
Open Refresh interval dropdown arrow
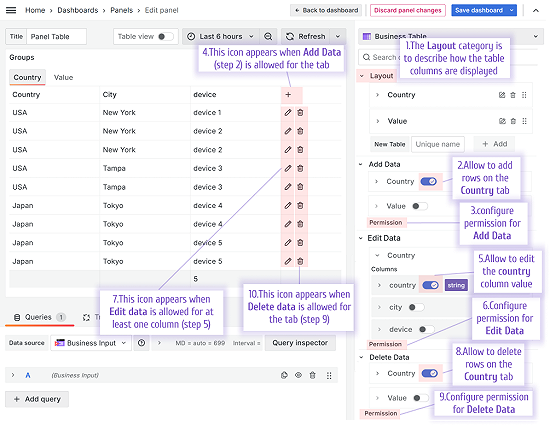(x=338, y=36)
